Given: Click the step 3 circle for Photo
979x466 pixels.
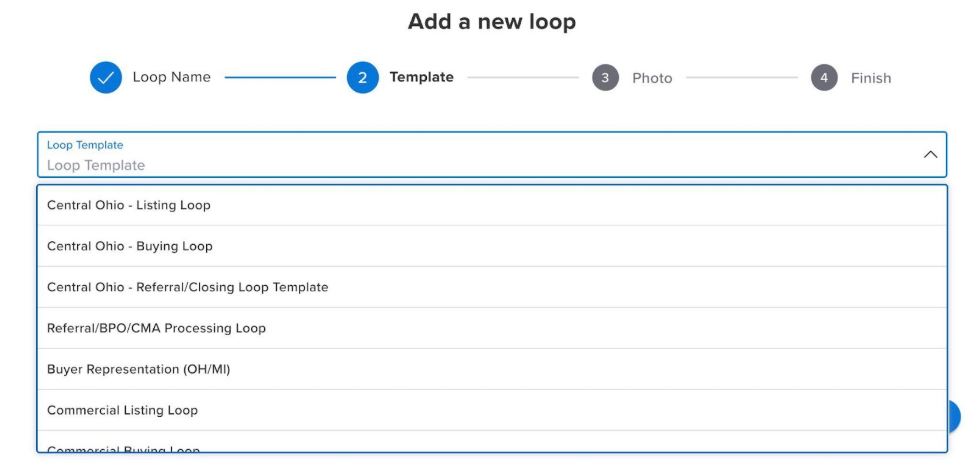Looking at the screenshot, I should pyautogui.click(x=605, y=78).
